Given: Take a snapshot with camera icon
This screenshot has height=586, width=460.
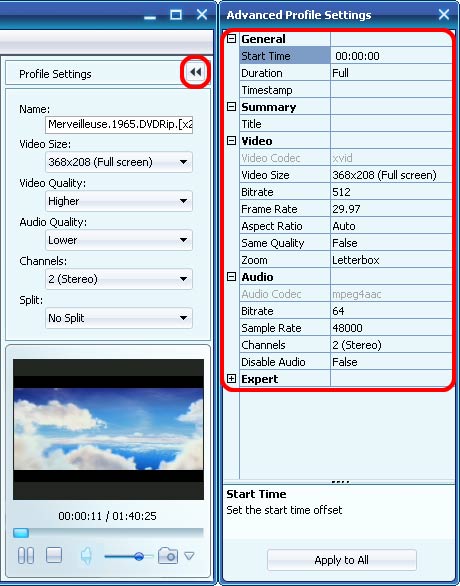Looking at the screenshot, I should click(x=168, y=556).
